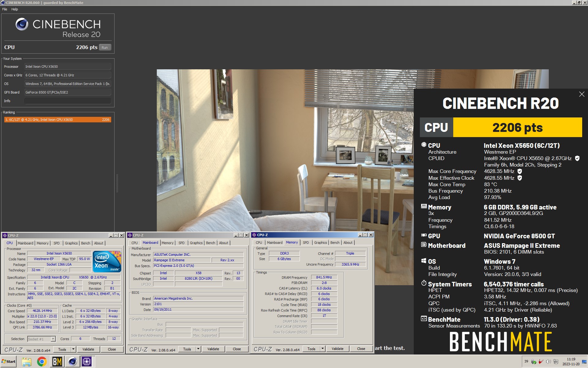Launch Google Chrome from the taskbar

[x=42, y=362]
